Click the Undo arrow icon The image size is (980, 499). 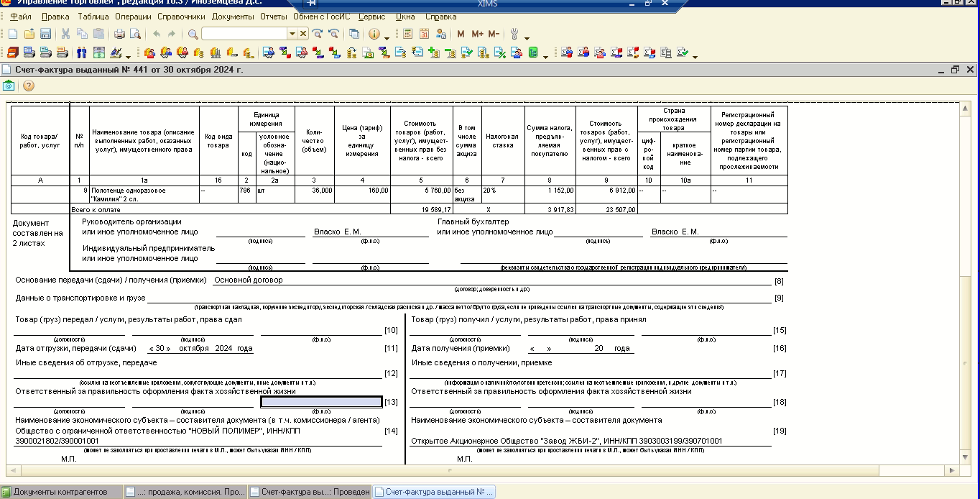pos(156,34)
